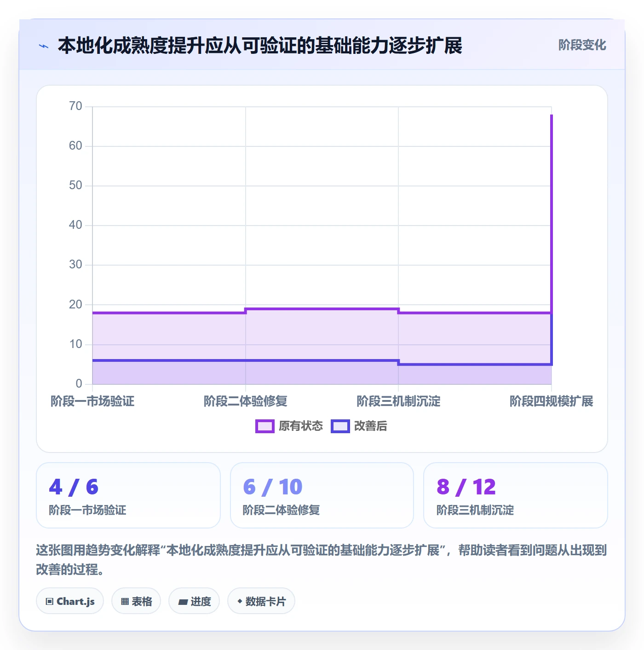
Task: Click the y-axis value 40
Action: click(x=75, y=225)
